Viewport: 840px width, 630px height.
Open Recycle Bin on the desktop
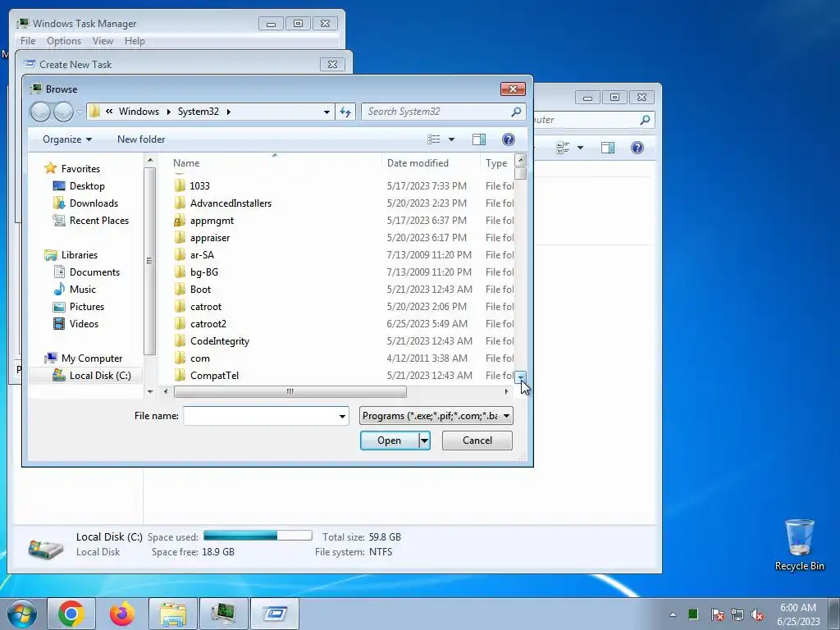[799, 545]
